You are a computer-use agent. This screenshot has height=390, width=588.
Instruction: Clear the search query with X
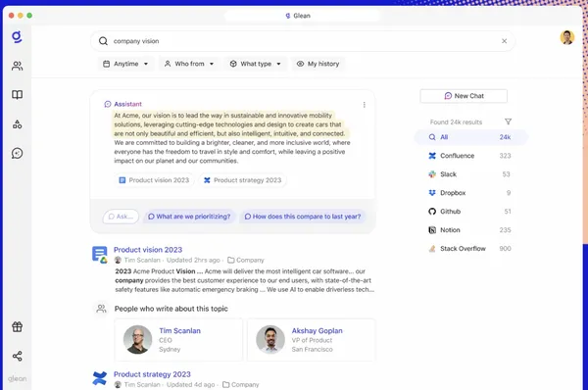click(x=504, y=41)
